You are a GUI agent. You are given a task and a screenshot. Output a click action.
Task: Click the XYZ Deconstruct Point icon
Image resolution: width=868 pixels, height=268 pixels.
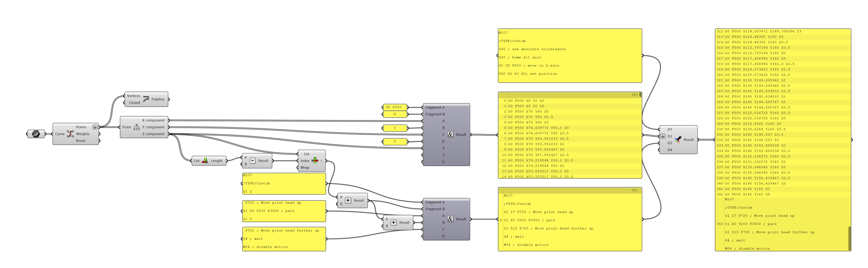click(x=137, y=127)
